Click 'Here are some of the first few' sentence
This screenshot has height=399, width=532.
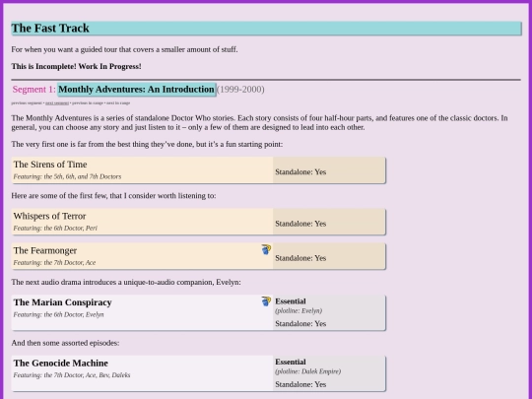coord(113,196)
